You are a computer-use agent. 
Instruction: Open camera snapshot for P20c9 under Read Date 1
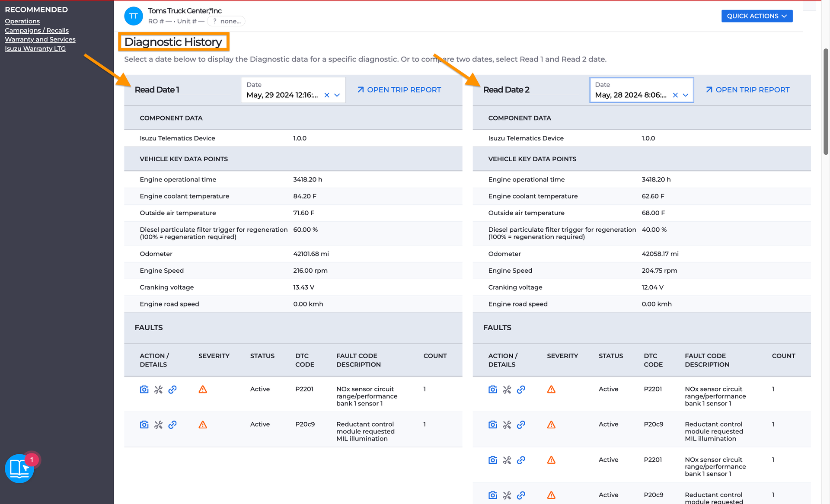tap(144, 425)
